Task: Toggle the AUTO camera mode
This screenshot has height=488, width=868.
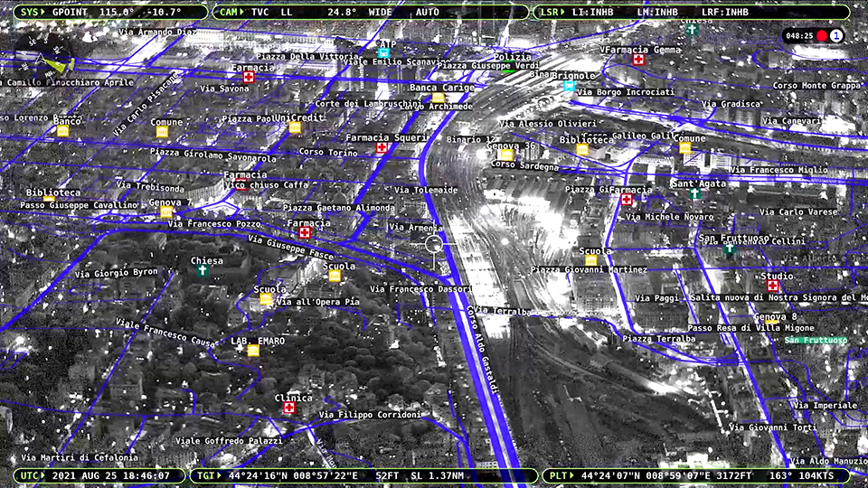Action: [427, 13]
